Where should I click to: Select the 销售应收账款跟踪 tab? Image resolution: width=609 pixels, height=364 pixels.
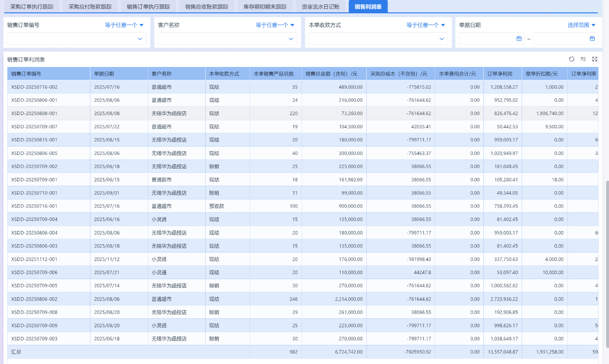206,7
